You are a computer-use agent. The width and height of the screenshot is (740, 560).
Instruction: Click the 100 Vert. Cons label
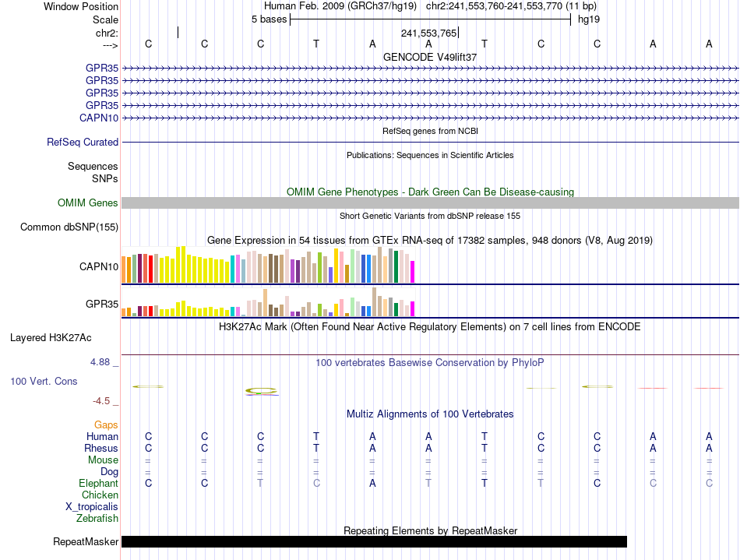pyautogui.click(x=44, y=381)
